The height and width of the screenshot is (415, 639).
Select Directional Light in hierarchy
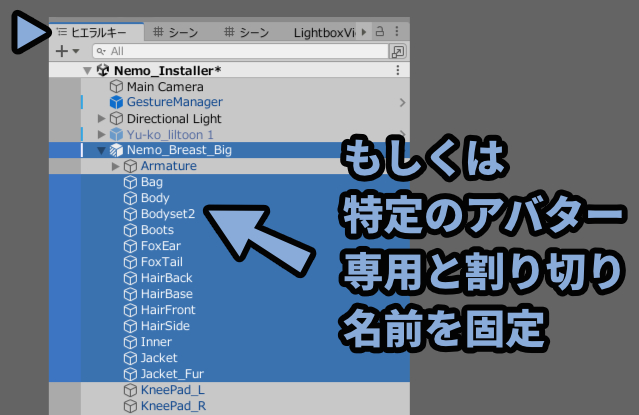tap(174, 119)
